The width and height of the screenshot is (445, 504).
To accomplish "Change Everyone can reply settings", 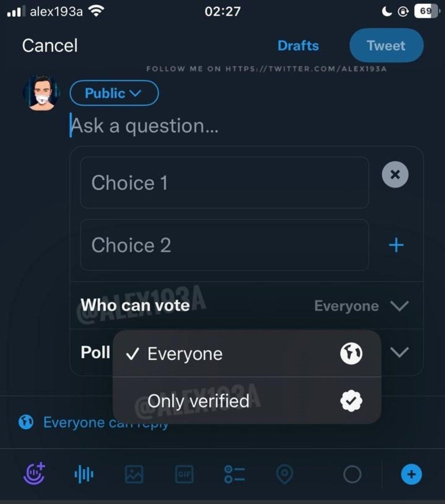I will point(93,422).
